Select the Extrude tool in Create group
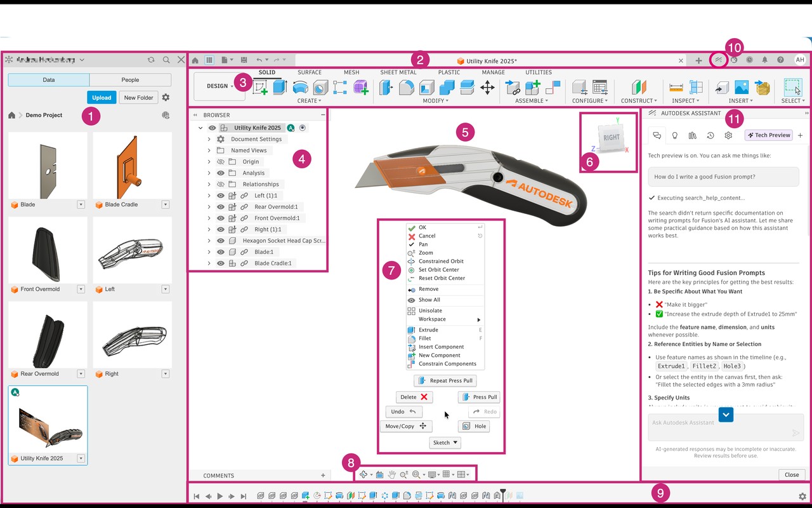This screenshot has width=812, height=508. tap(280, 88)
